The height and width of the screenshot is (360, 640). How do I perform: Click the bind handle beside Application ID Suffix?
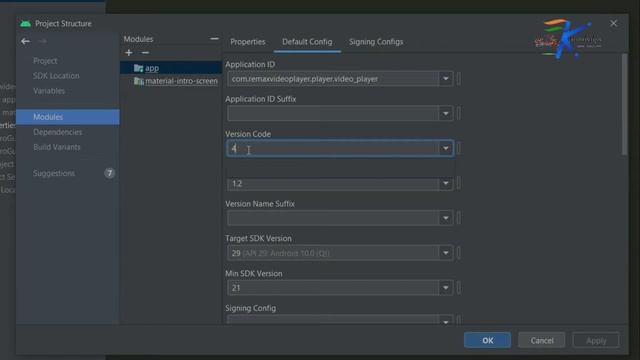click(459, 113)
